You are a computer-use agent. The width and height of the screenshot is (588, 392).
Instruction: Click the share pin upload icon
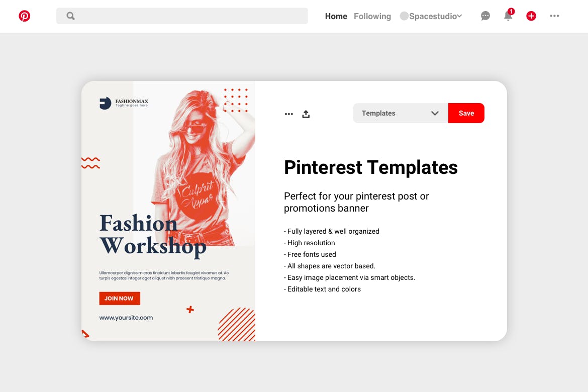[x=306, y=114]
